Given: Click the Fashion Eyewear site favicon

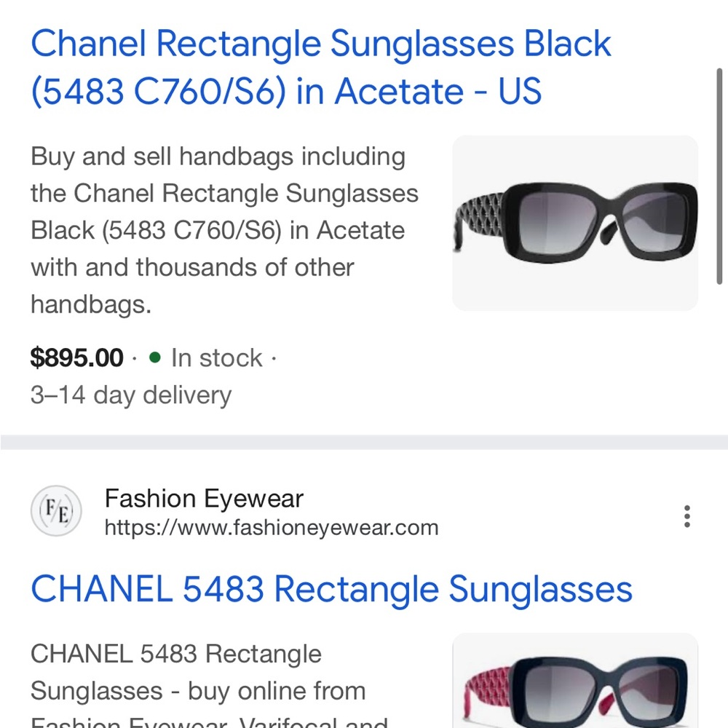Looking at the screenshot, I should (x=56, y=511).
